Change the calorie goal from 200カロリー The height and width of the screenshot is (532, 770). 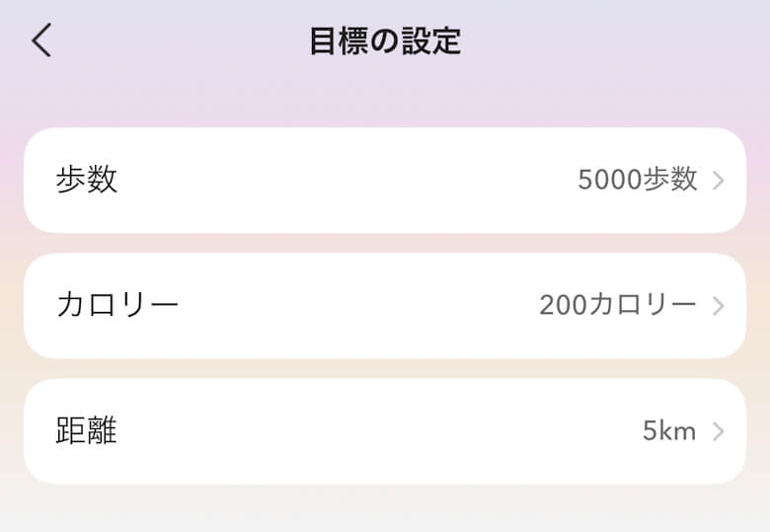[x=617, y=305]
